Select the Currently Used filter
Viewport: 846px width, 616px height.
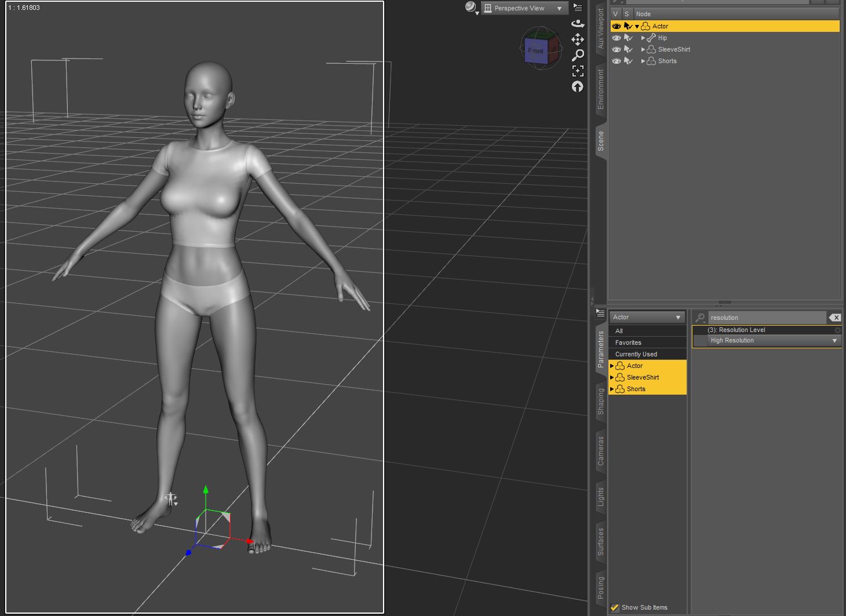(x=647, y=354)
